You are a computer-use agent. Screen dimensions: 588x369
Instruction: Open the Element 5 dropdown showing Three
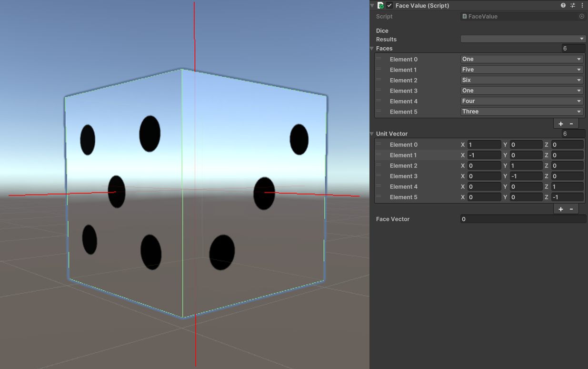[x=522, y=112]
